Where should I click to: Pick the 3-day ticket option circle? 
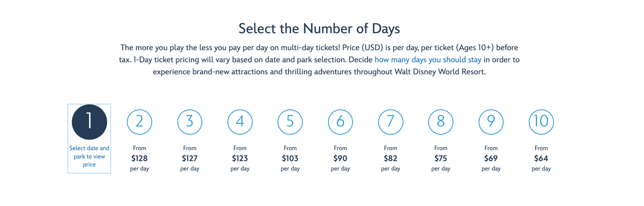tap(190, 122)
